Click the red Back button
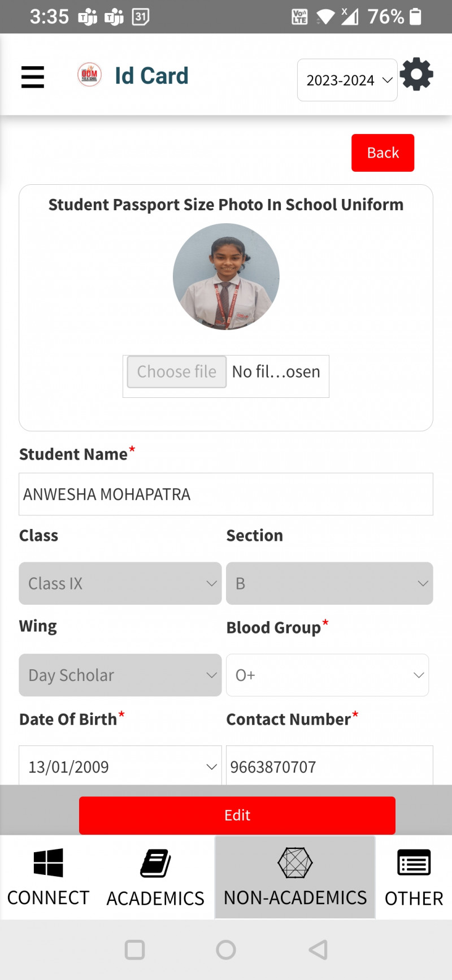 coord(383,153)
